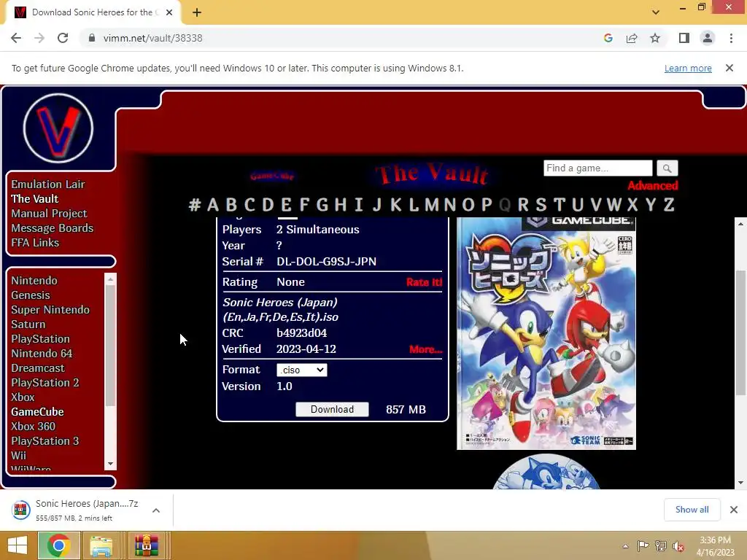Click the Learn more link
The height and width of the screenshot is (560, 747).
pos(688,69)
